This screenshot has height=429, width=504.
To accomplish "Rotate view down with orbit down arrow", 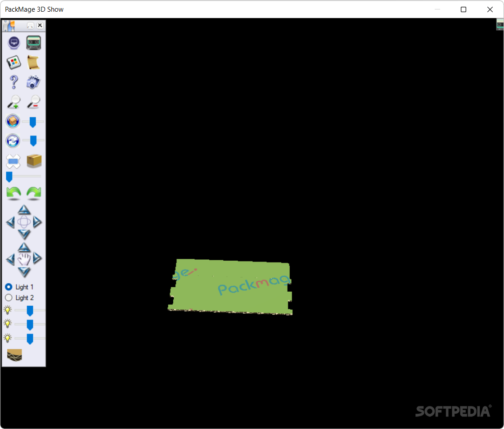I will (24, 235).
